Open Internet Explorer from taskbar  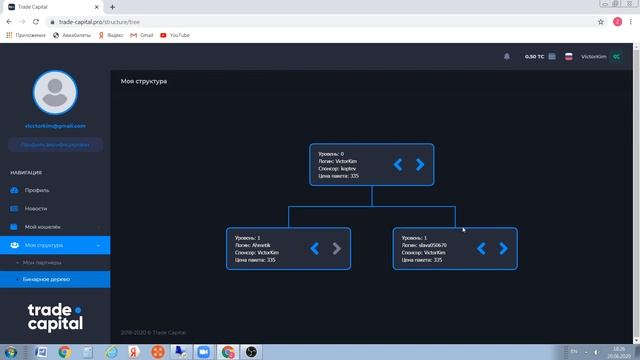click(111, 352)
